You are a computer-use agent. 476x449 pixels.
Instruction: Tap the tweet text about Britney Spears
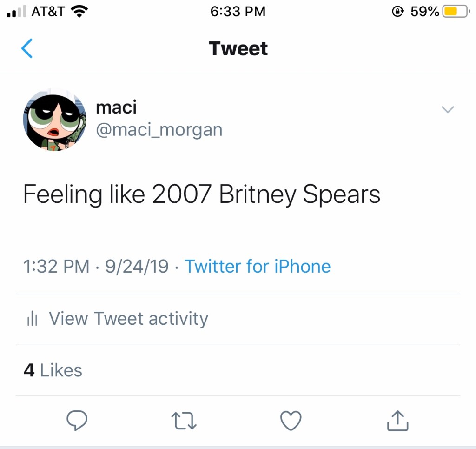(x=202, y=194)
